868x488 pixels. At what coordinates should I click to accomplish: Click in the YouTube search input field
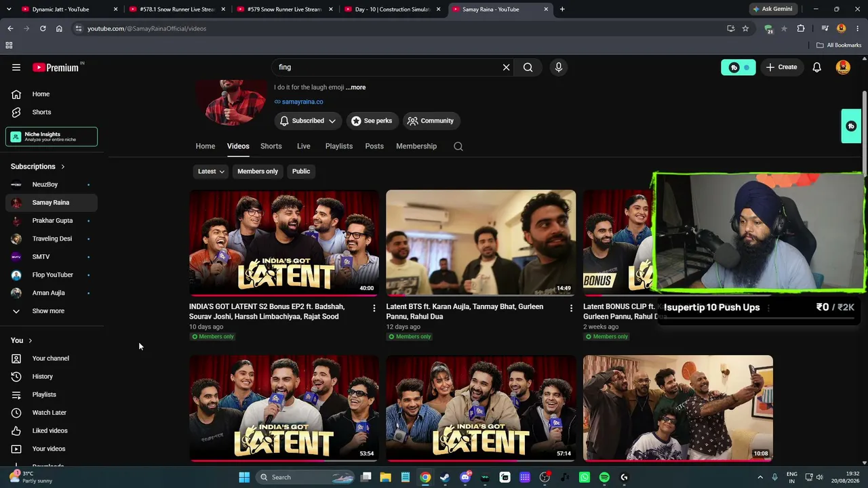tap(388, 67)
